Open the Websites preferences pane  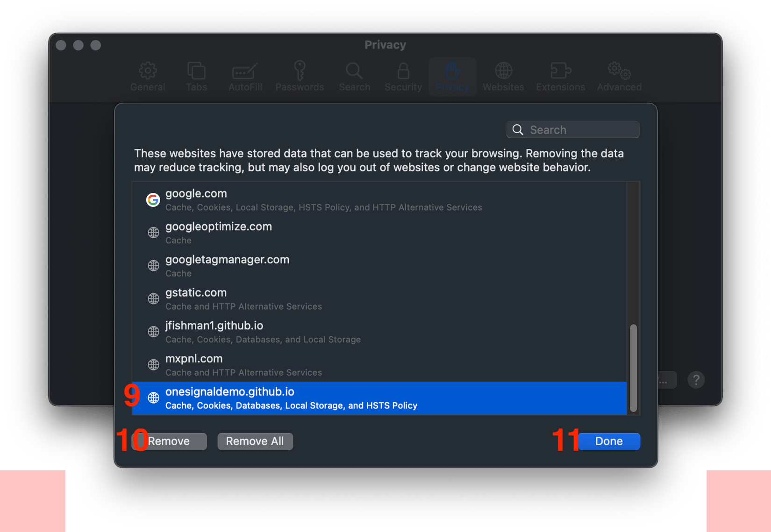click(503, 77)
